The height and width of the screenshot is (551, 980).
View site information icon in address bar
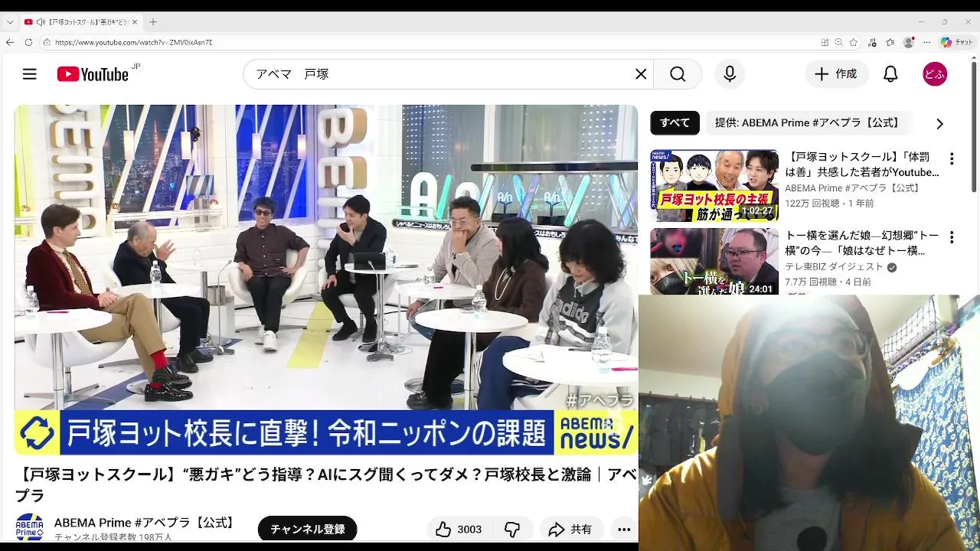[47, 42]
